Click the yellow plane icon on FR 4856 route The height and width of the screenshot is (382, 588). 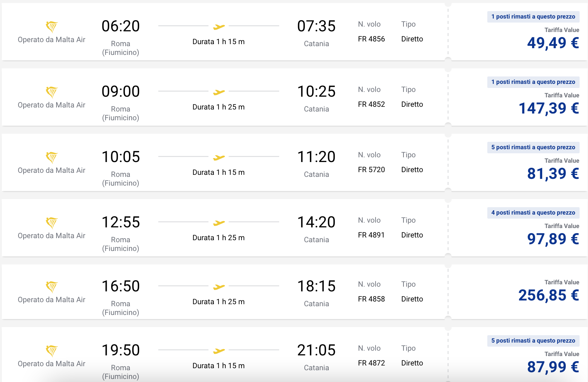219,27
